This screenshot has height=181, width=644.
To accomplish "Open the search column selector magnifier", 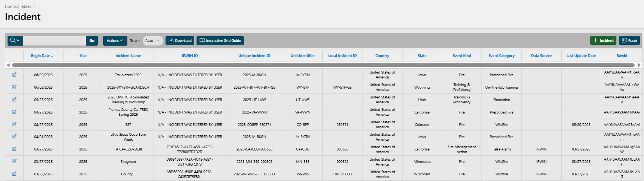I will [15, 40].
